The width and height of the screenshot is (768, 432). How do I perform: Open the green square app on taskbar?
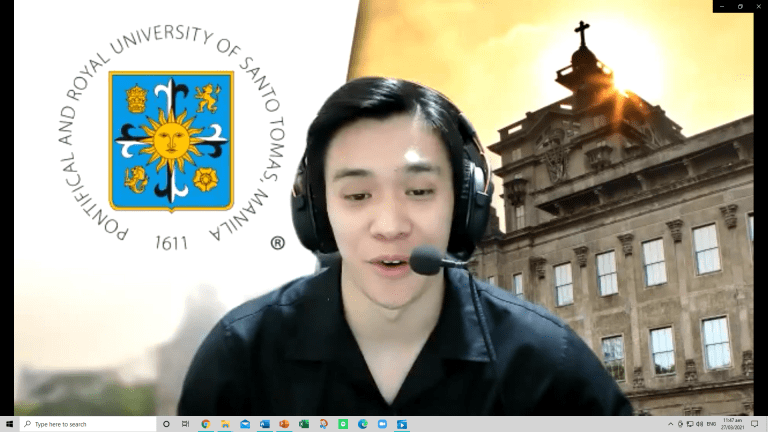pyautogui.click(x=343, y=424)
